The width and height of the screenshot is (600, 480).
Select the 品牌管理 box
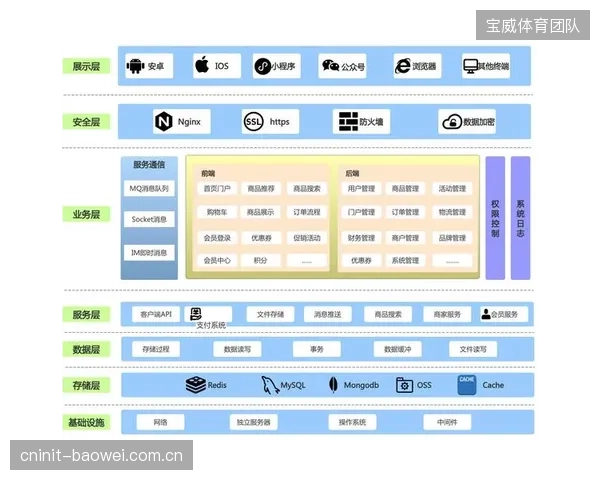click(x=452, y=238)
